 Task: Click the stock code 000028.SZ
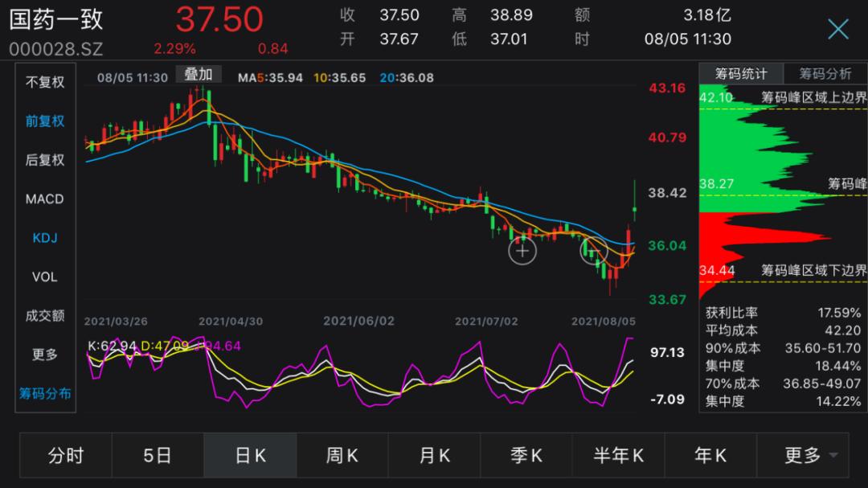(56, 49)
